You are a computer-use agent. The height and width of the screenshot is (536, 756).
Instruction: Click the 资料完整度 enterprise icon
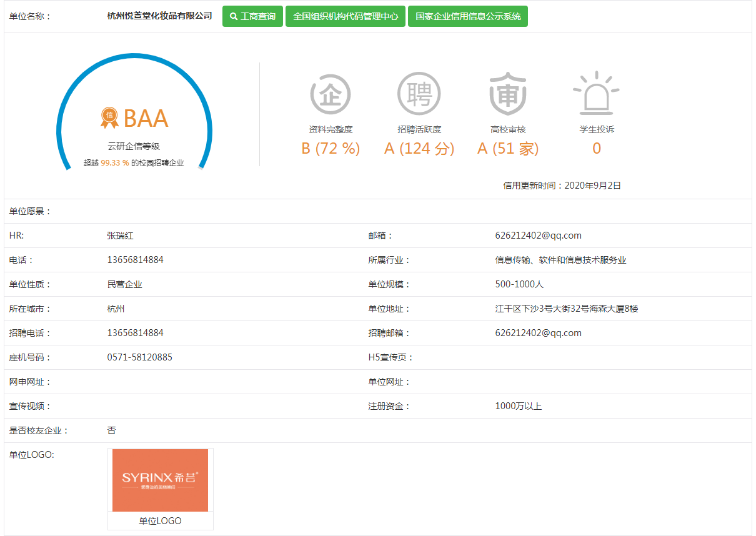tap(331, 94)
